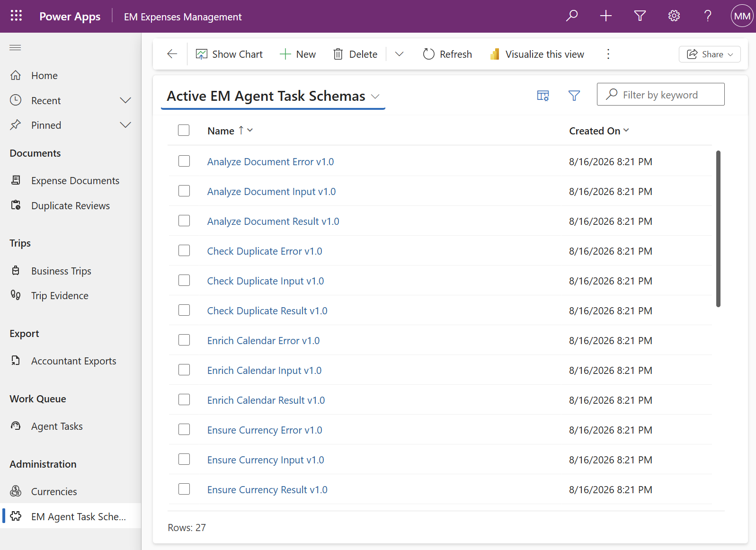
Task: Click the Refresh circular arrow icon
Action: point(428,54)
